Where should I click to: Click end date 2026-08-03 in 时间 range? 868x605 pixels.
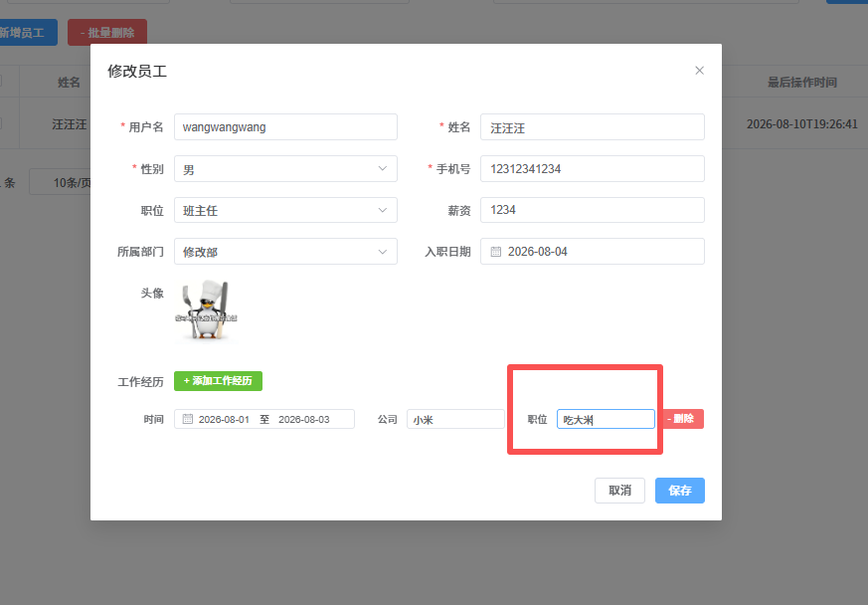[x=304, y=419]
